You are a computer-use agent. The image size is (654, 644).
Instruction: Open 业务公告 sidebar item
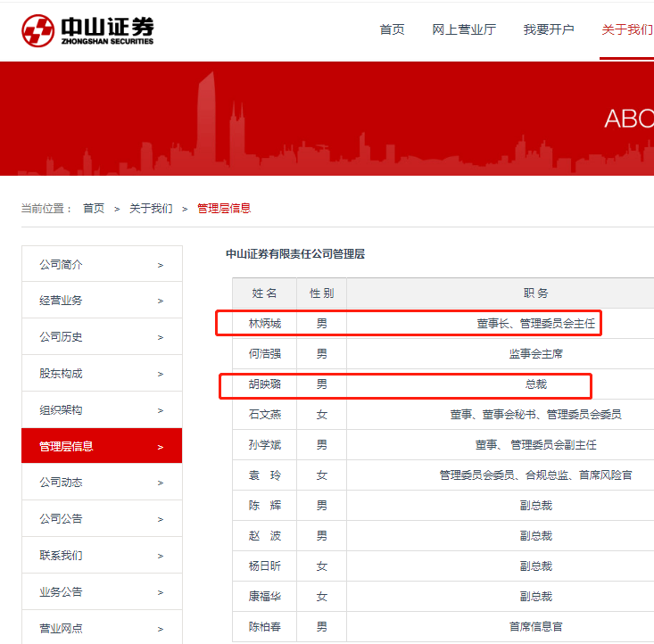click(x=61, y=591)
